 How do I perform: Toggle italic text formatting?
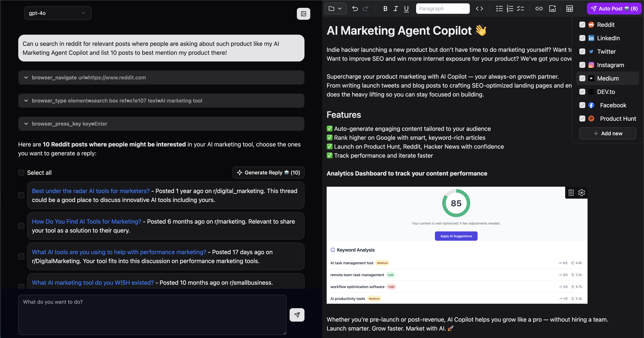[395, 9]
